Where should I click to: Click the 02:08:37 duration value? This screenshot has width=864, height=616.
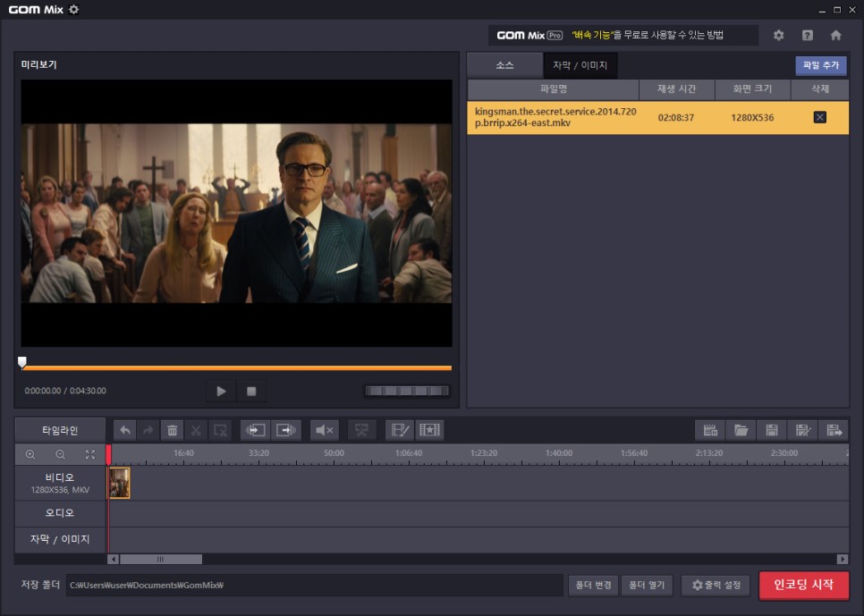(676, 117)
